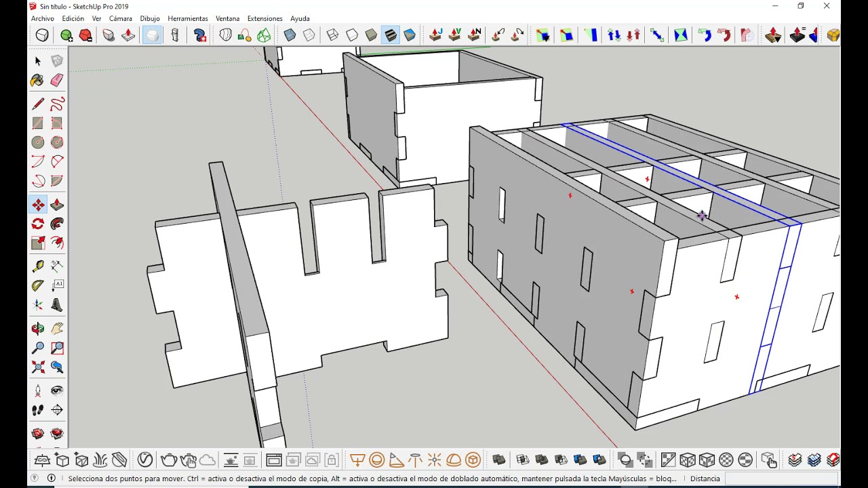Select the Push/Pull tool
The width and height of the screenshot is (868, 488).
pos(57,205)
